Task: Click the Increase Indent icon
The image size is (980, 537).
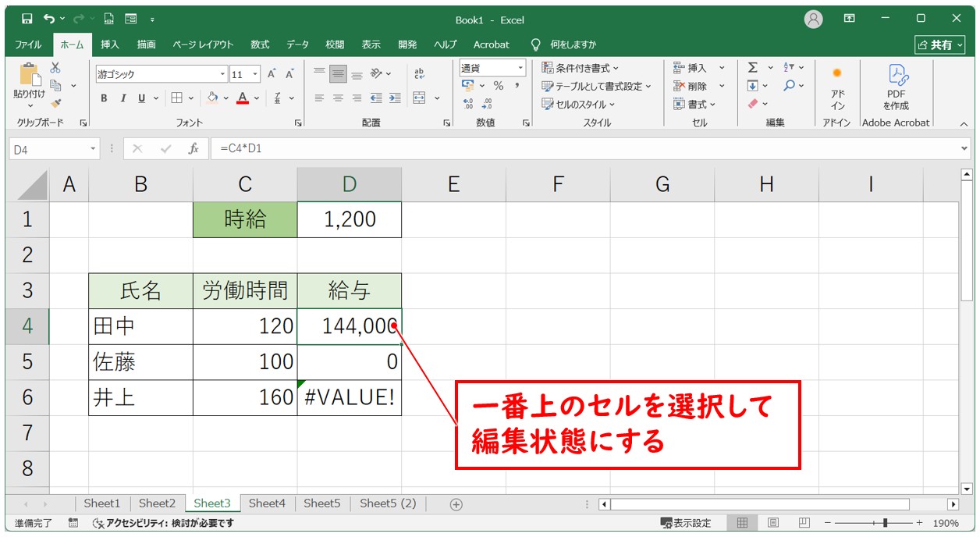Action: pyautogui.click(x=395, y=98)
